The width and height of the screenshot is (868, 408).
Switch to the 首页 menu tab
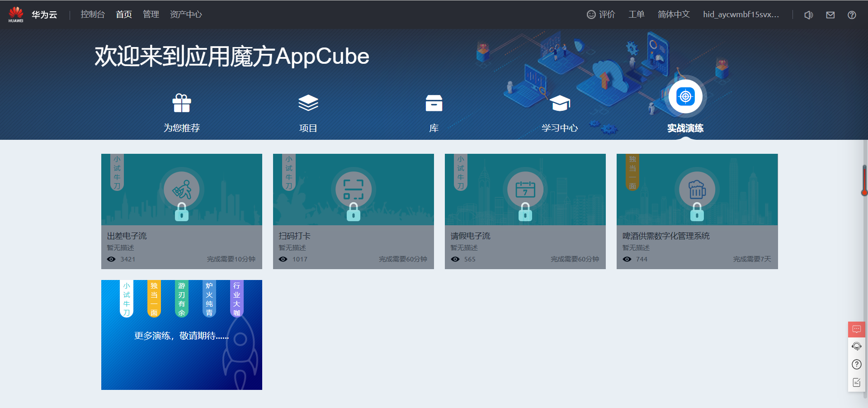tap(123, 14)
